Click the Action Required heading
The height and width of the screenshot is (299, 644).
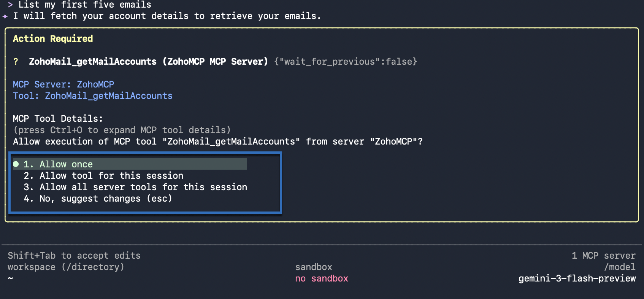[x=53, y=39]
